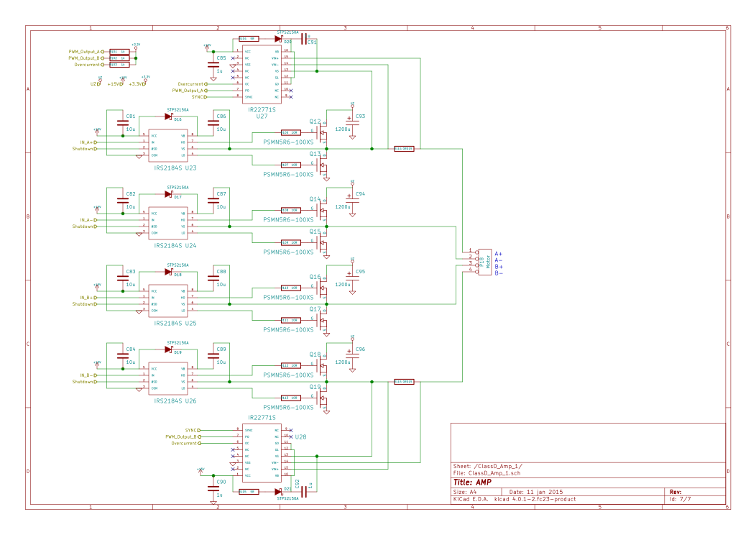Select capacitor C95 1200u symbol
Screen dimensions: 756x535
pos(352,278)
